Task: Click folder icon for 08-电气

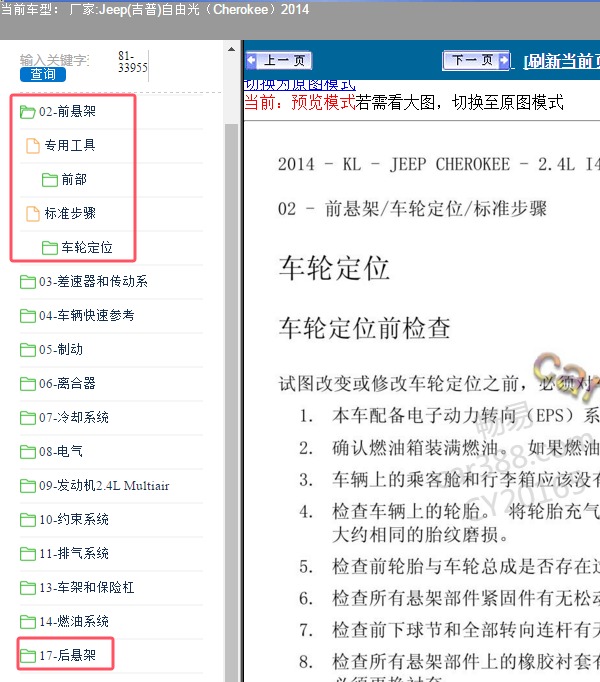Action: [x=28, y=451]
